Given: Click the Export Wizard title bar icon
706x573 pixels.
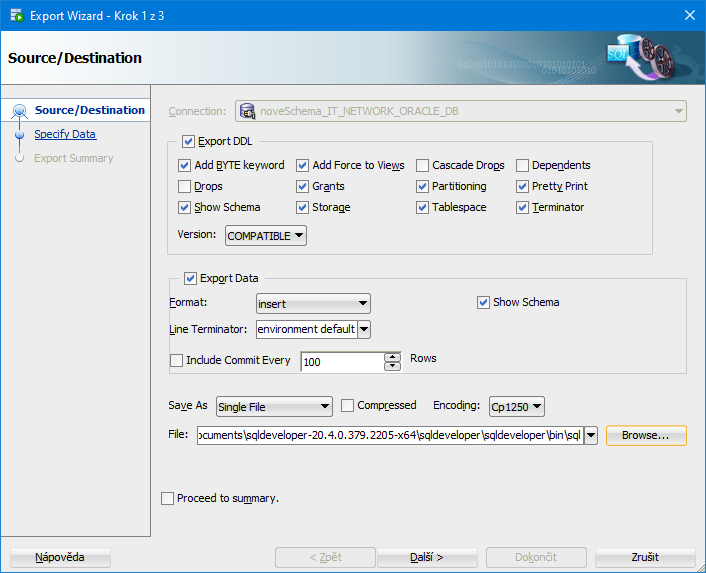Looking at the screenshot, I should (16, 15).
